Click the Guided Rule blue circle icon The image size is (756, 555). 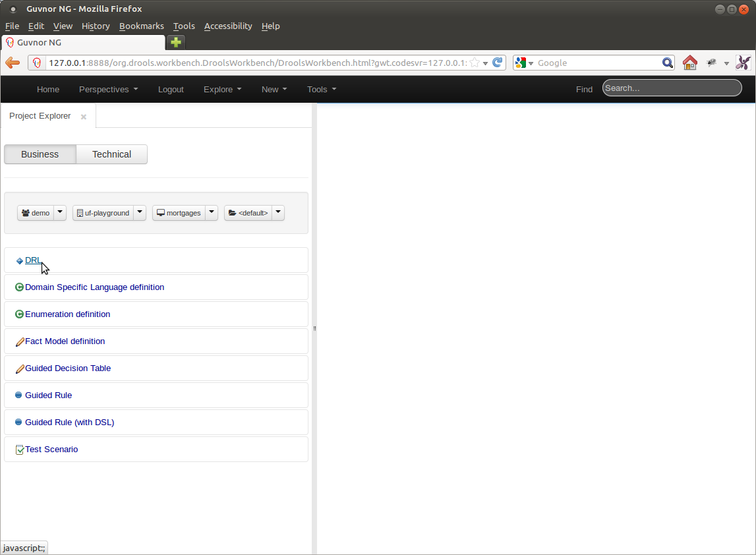pyautogui.click(x=18, y=395)
